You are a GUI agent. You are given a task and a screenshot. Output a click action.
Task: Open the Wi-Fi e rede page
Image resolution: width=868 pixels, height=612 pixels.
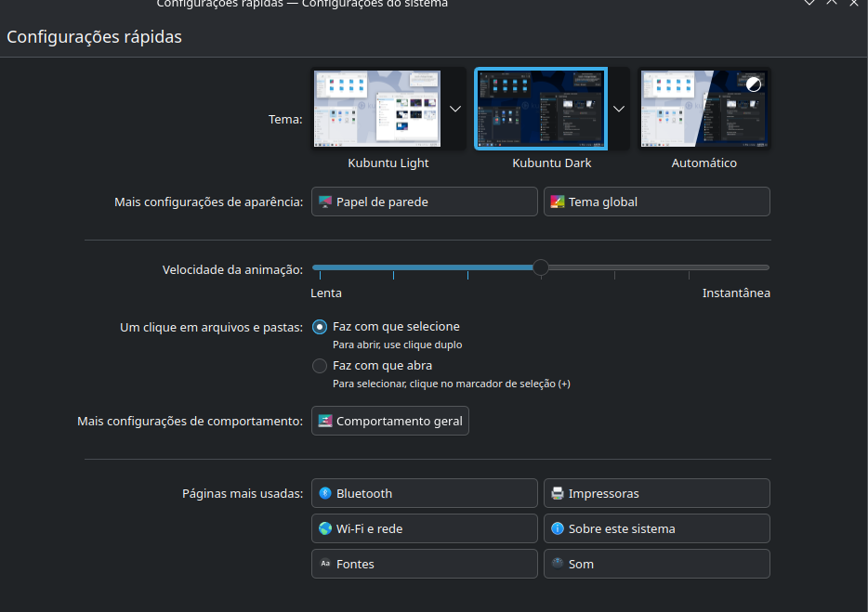click(424, 528)
